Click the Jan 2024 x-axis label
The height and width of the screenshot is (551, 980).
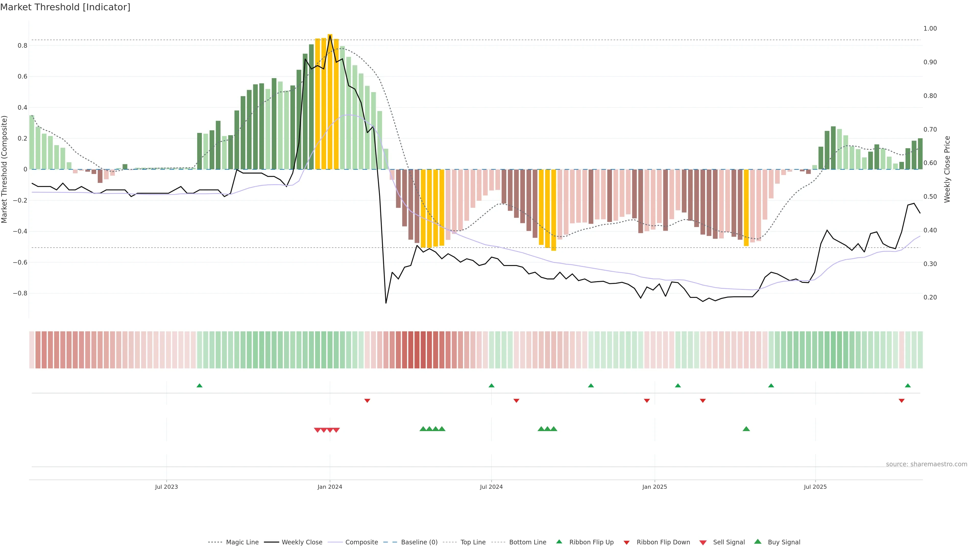tap(330, 487)
